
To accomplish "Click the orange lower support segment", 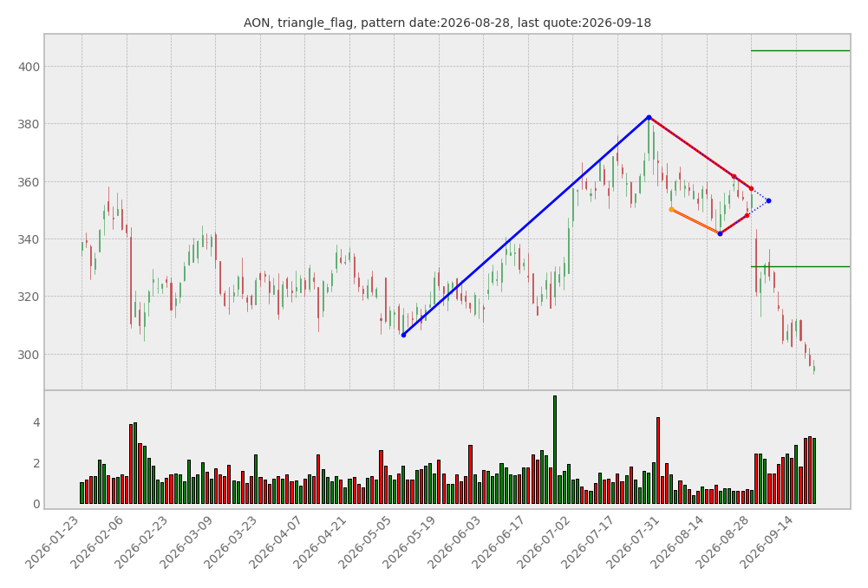I will [695, 222].
